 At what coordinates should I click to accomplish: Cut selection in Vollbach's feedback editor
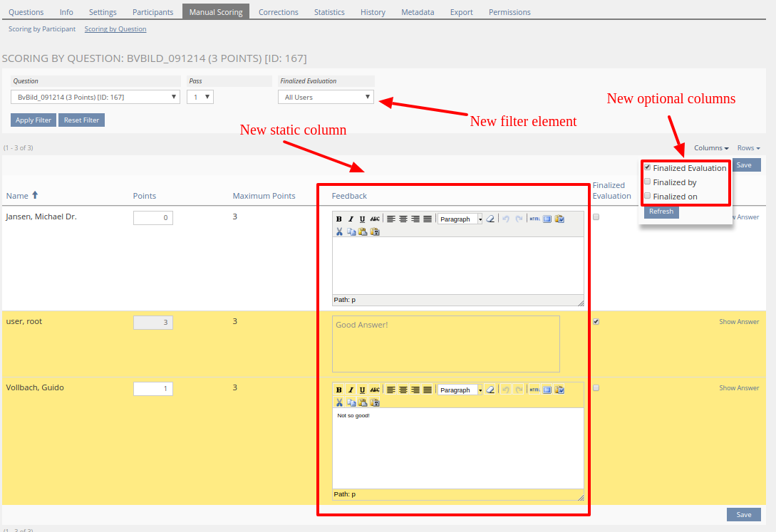tap(339, 402)
